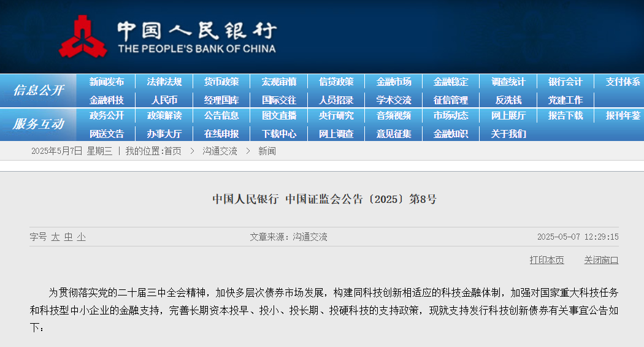Image resolution: width=644 pixels, height=347 pixels.
Task: Select 经理国库 menu item
Action: click(221, 100)
